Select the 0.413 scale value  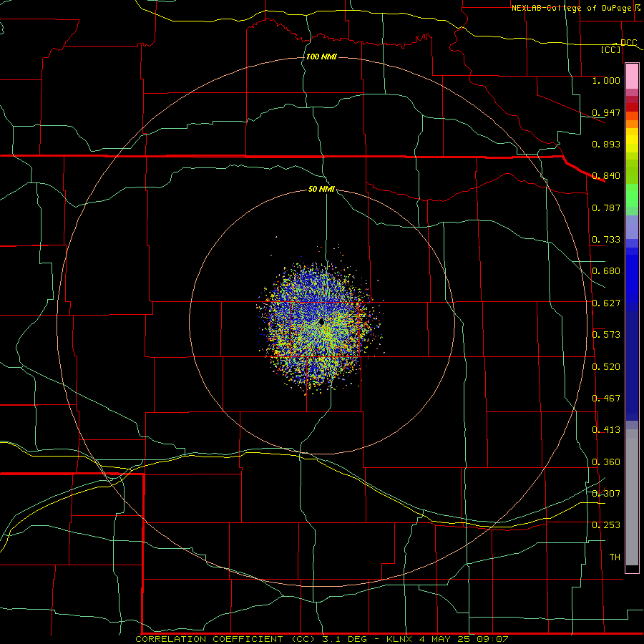606,430
